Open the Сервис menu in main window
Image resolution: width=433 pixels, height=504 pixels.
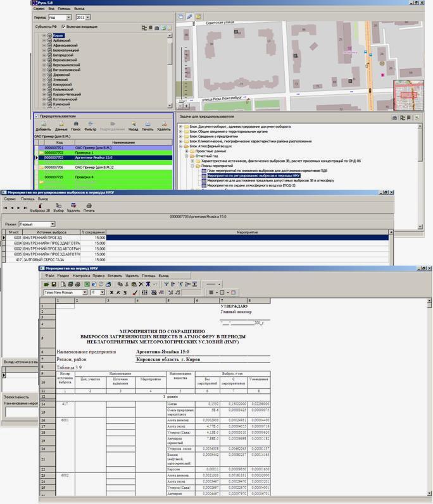click(x=39, y=9)
